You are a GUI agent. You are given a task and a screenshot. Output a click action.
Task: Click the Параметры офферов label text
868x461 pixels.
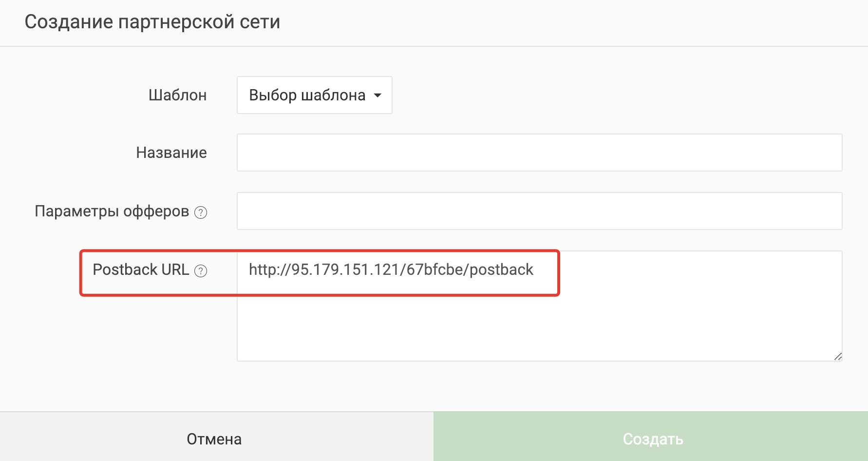coord(112,211)
